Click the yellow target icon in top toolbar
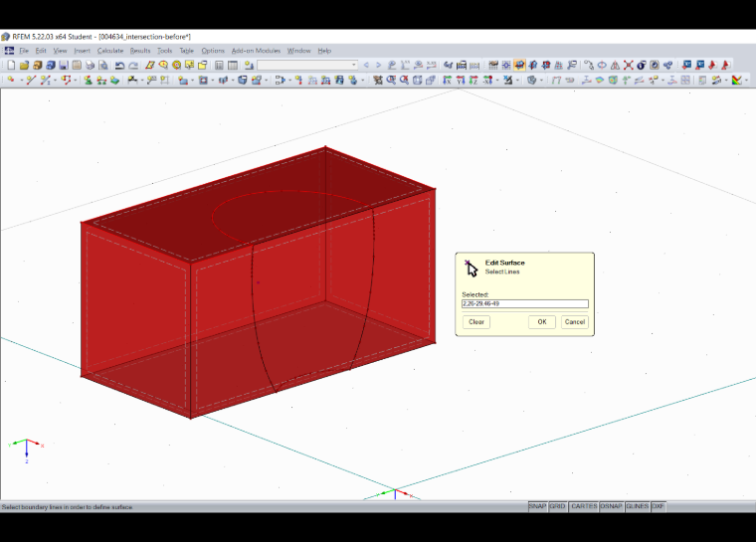 [176, 65]
